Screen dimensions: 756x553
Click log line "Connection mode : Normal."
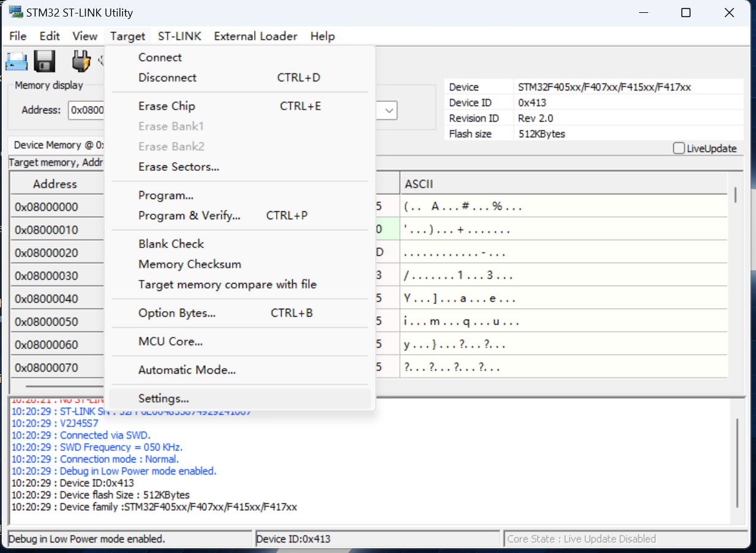click(x=95, y=459)
